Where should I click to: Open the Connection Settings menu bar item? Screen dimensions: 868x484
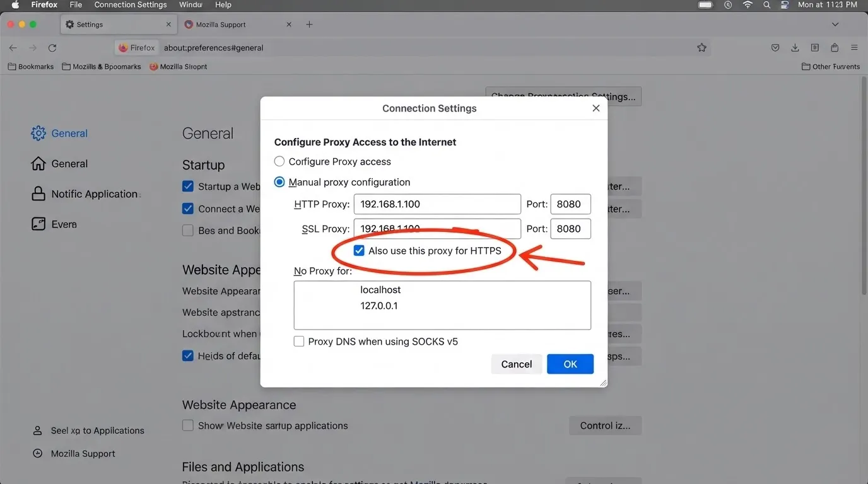(x=131, y=5)
